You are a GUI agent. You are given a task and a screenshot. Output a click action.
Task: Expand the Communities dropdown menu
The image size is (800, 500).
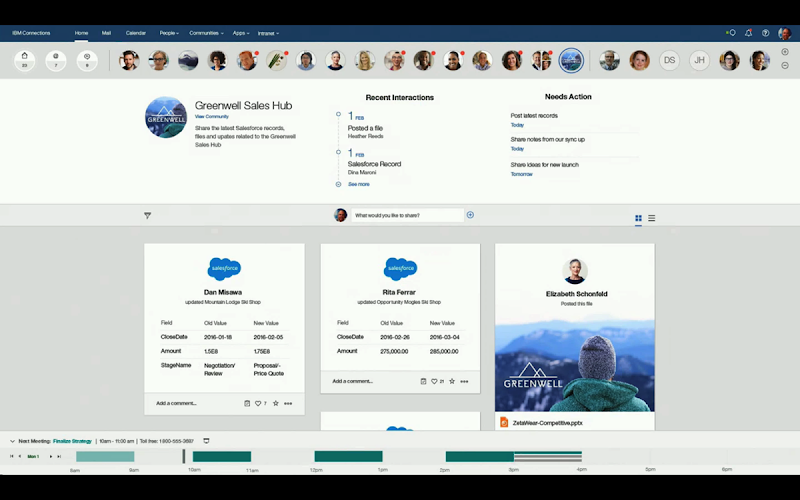click(x=206, y=33)
